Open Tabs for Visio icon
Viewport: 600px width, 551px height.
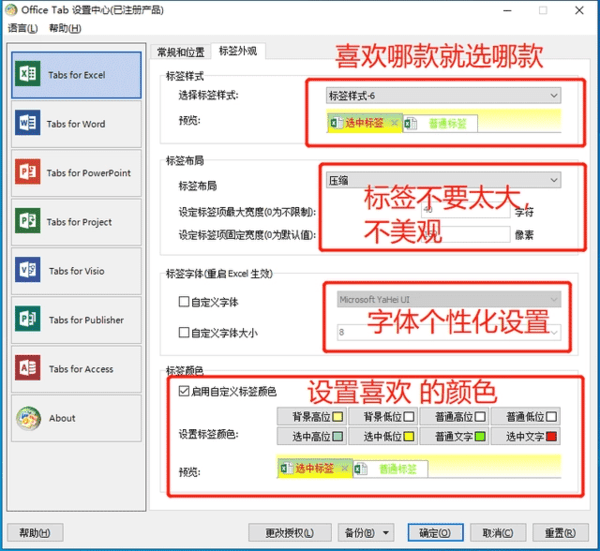point(28,270)
